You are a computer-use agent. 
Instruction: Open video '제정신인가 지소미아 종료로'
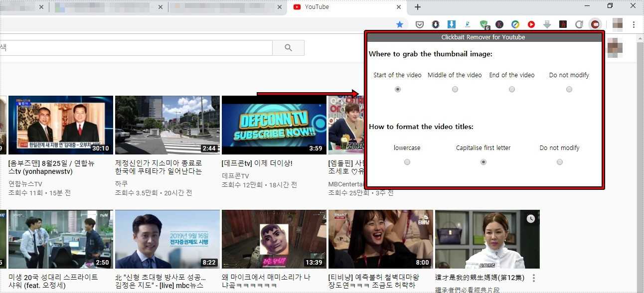pos(159,167)
